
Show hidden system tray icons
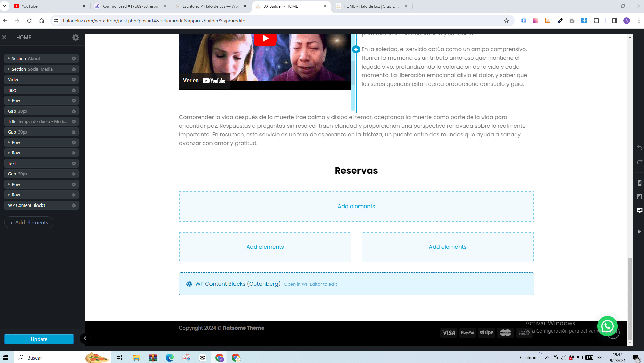(547, 358)
